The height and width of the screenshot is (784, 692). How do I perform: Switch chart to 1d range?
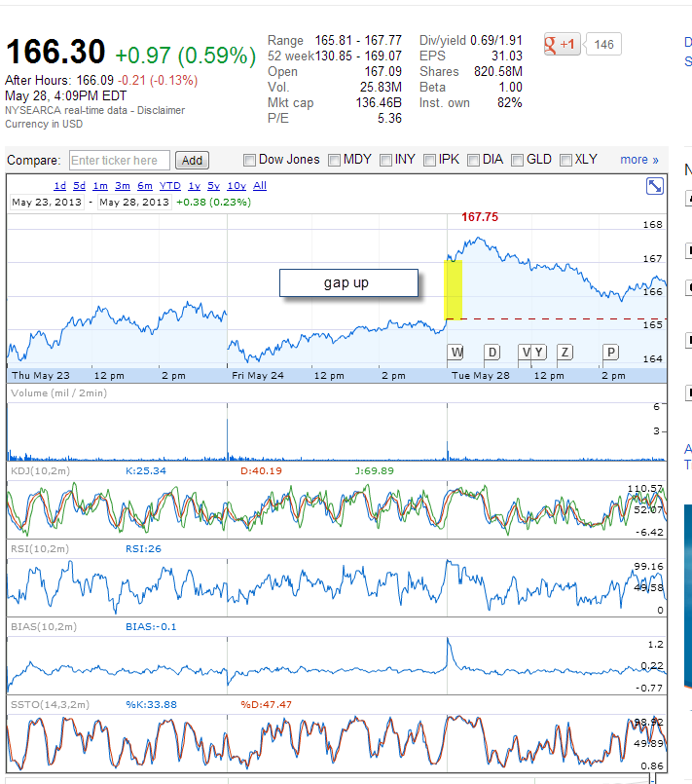(60, 186)
